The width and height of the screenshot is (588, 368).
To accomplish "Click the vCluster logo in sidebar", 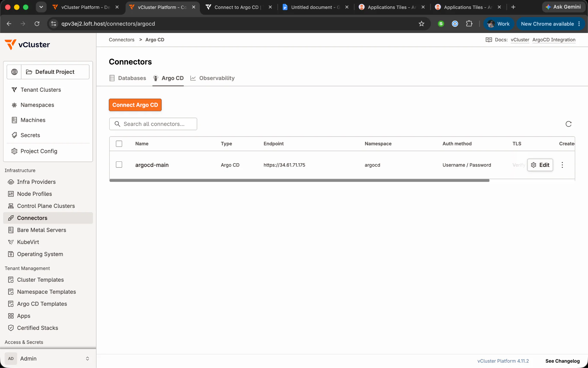I will click(x=27, y=44).
